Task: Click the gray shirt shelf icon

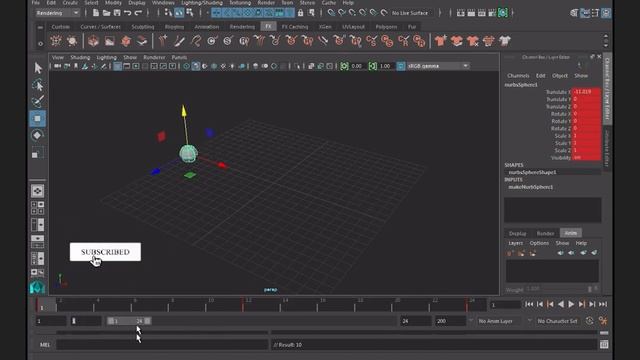Action: point(504,41)
